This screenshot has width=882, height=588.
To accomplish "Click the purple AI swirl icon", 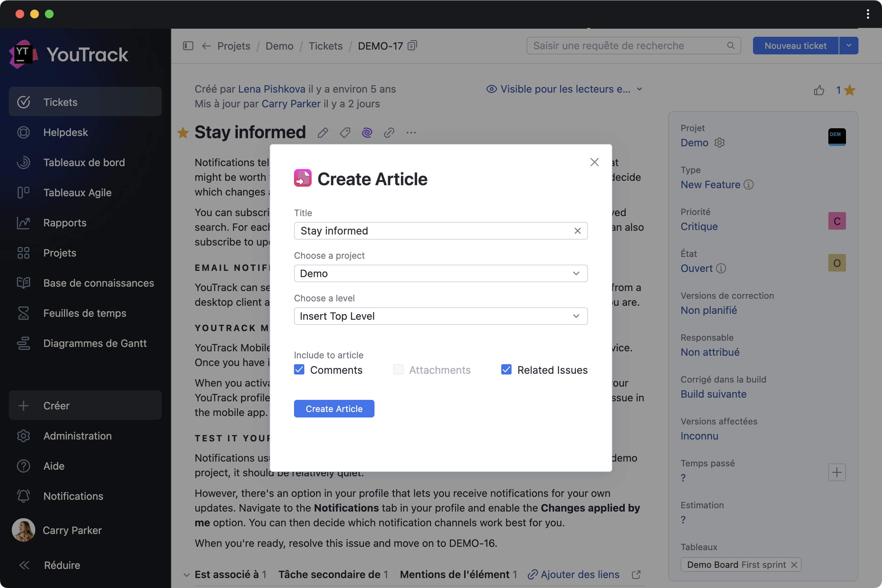I will click(x=367, y=133).
